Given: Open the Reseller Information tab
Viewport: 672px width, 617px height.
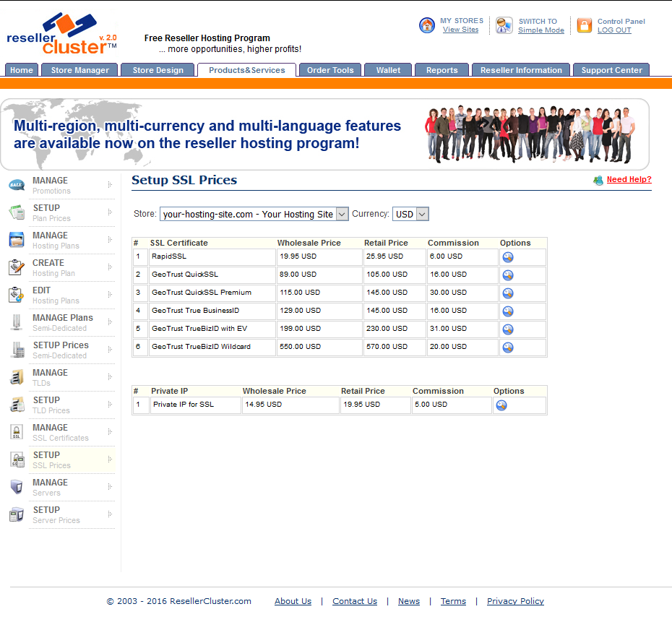Looking at the screenshot, I should point(521,70).
